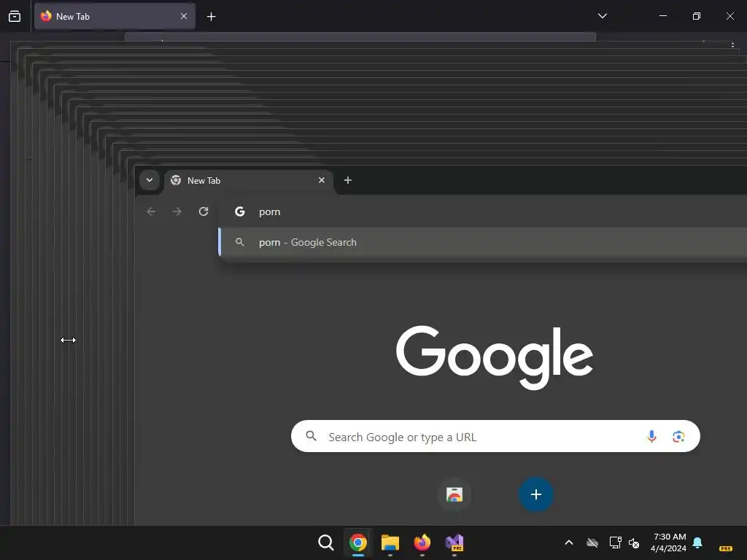Open the clock showing 7:30 AM
The width and height of the screenshot is (747, 560).
[669, 542]
